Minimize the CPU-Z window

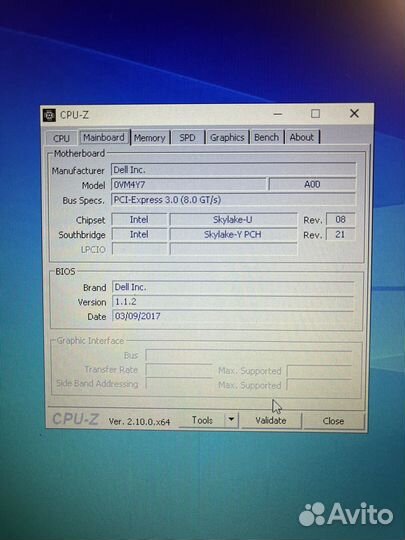278,114
